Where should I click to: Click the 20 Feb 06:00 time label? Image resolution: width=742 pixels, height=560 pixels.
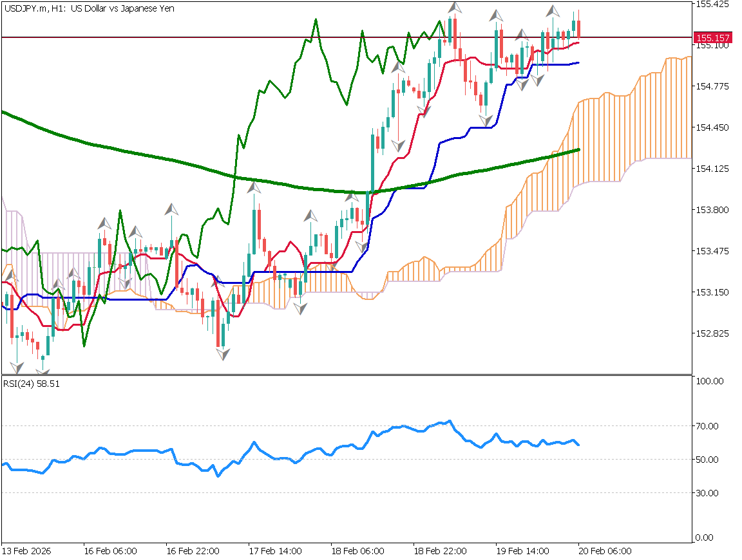[x=605, y=552]
